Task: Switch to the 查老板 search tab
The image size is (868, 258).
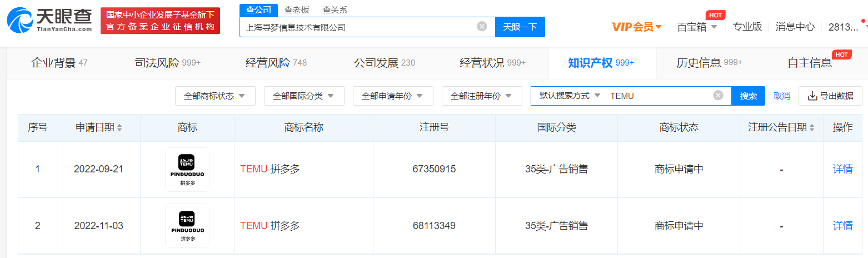Action: click(x=297, y=10)
